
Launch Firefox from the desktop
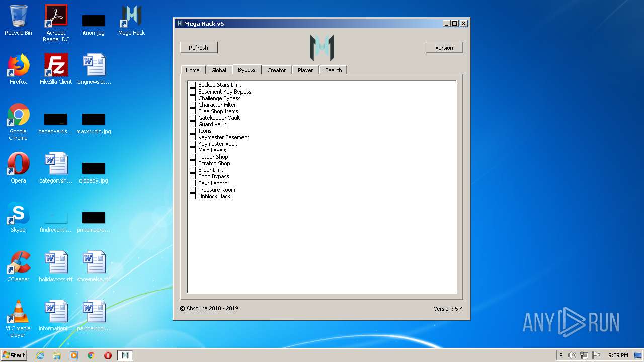click(x=18, y=69)
